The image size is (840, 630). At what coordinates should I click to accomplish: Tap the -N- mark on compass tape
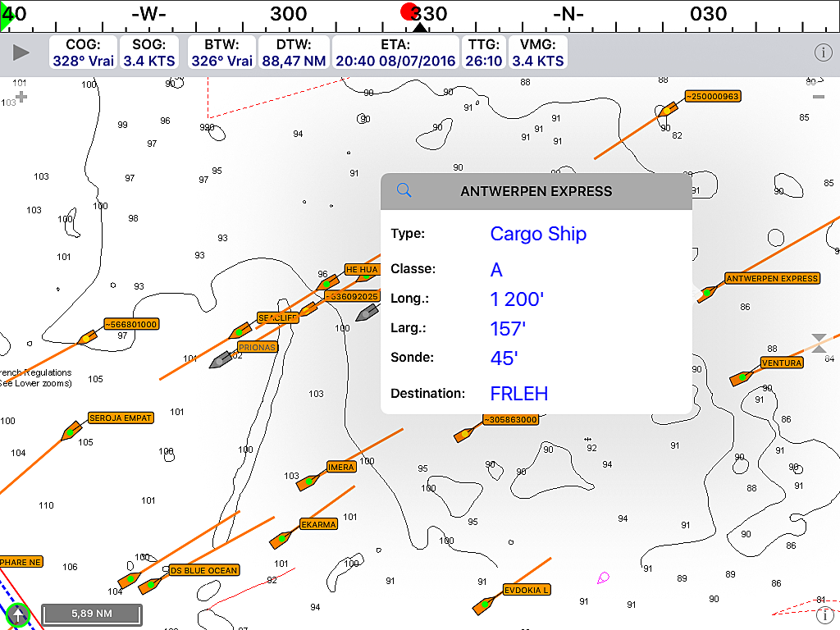568,13
